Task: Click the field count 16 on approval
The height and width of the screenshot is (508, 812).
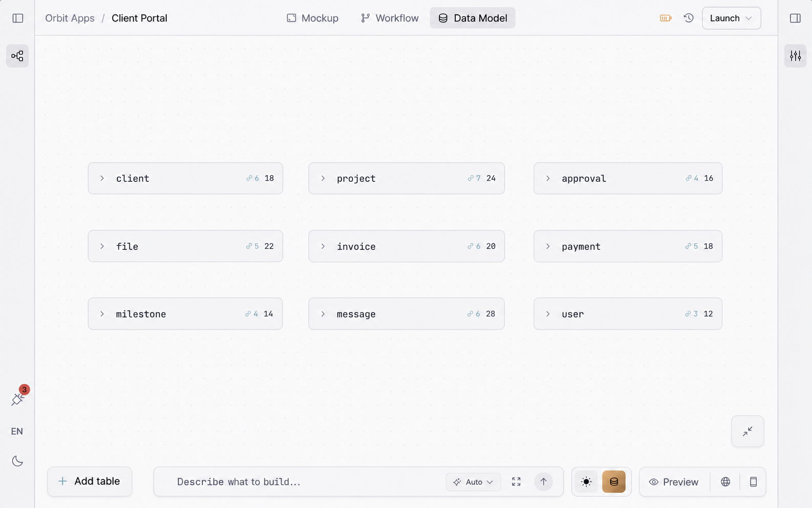Action: click(x=709, y=178)
